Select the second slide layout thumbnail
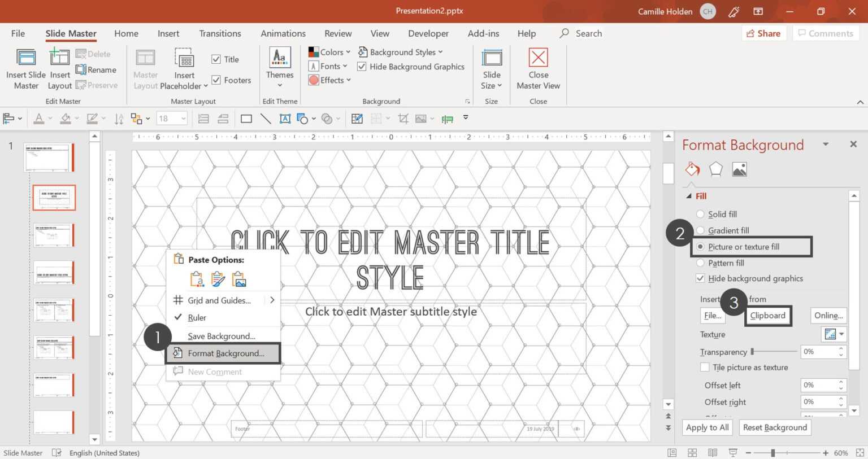 [54, 197]
